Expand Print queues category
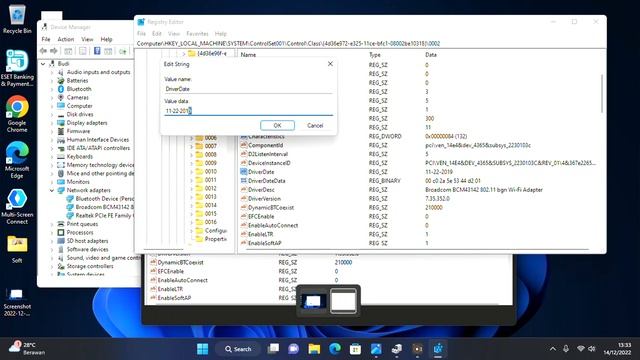 (52, 224)
